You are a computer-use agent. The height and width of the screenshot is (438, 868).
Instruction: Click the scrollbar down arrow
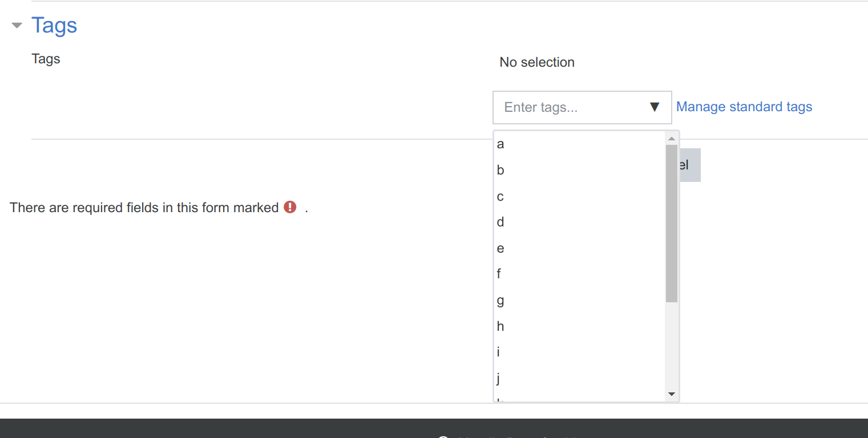[x=671, y=394]
